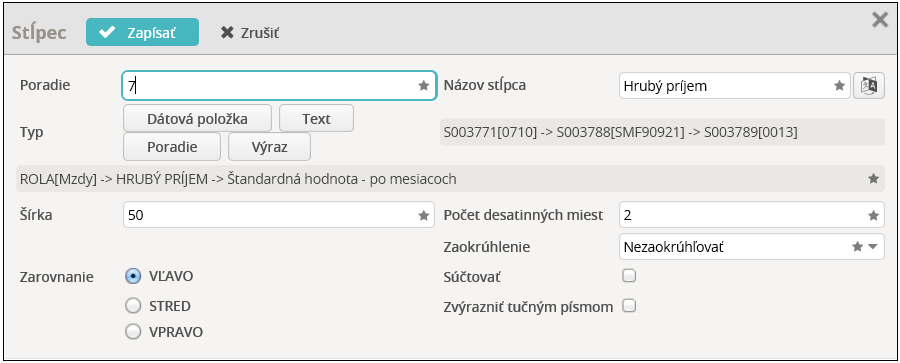
Task: Cancel with the Zrušiť button
Action: (x=250, y=33)
